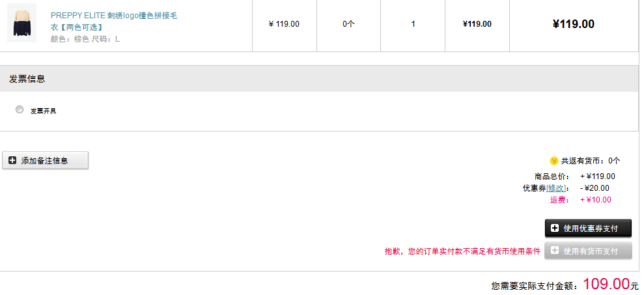Click the sweater product thumbnail image
This screenshot has height=295, width=644.
click(21, 23)
